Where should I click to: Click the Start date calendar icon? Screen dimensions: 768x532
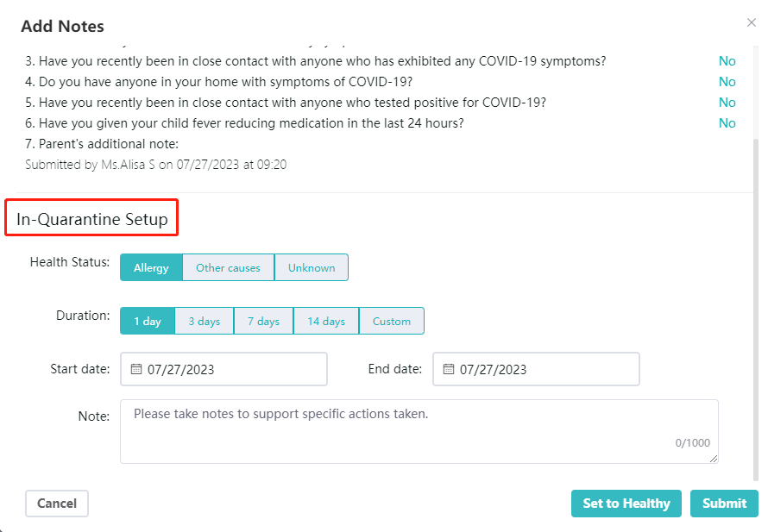coord(136,369)
